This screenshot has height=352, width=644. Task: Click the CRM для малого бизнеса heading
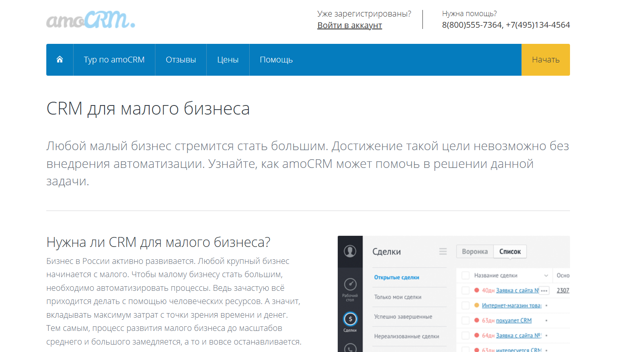(148, 108)
